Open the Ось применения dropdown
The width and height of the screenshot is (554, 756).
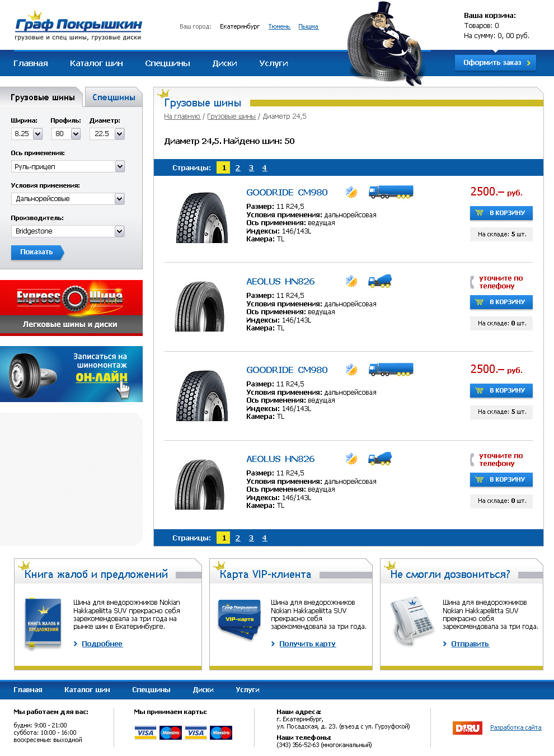[119, 166]
